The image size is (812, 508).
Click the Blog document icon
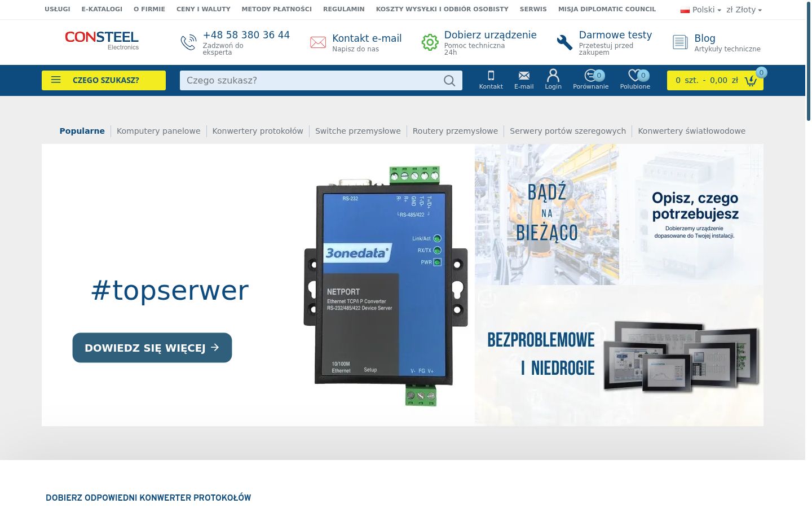pyautogui.click(x=680, y=42)
